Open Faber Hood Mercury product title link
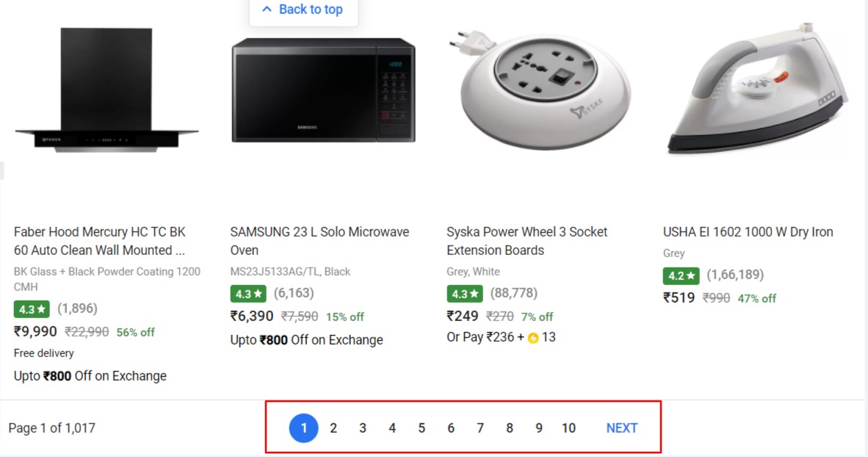Image resolution: width=868 pixels, height=457 pixels. pyautogui.click(x=100, y=241)
